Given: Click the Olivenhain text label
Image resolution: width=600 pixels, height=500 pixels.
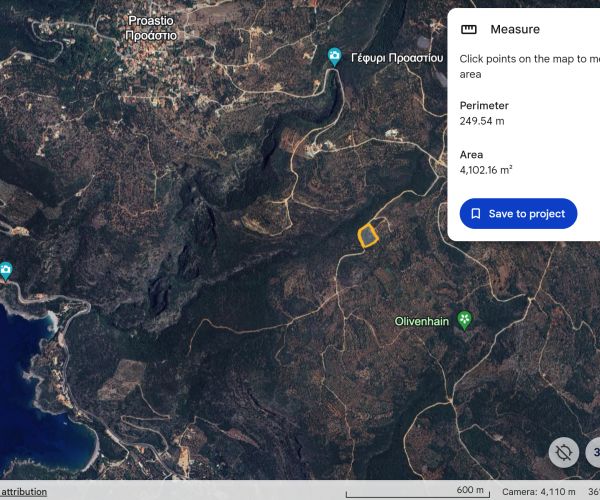Looking at the screenshot, I should tap(423, 321).
